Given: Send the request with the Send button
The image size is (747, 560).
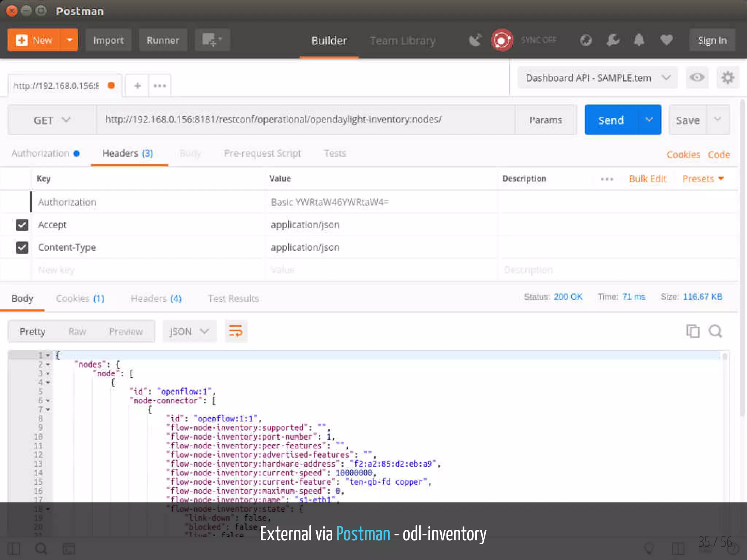Looking at the screenshot, I should tap(611, 120).
